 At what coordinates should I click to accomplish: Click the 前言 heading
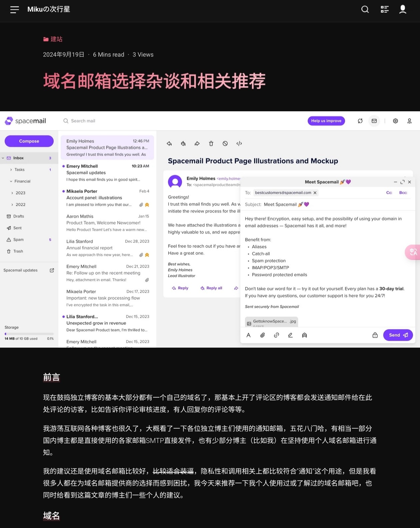(x=52, y=377)
